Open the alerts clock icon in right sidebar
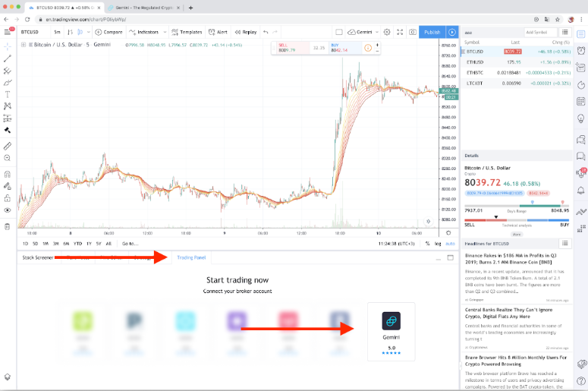The image size is (588, 391). [581, 50]
